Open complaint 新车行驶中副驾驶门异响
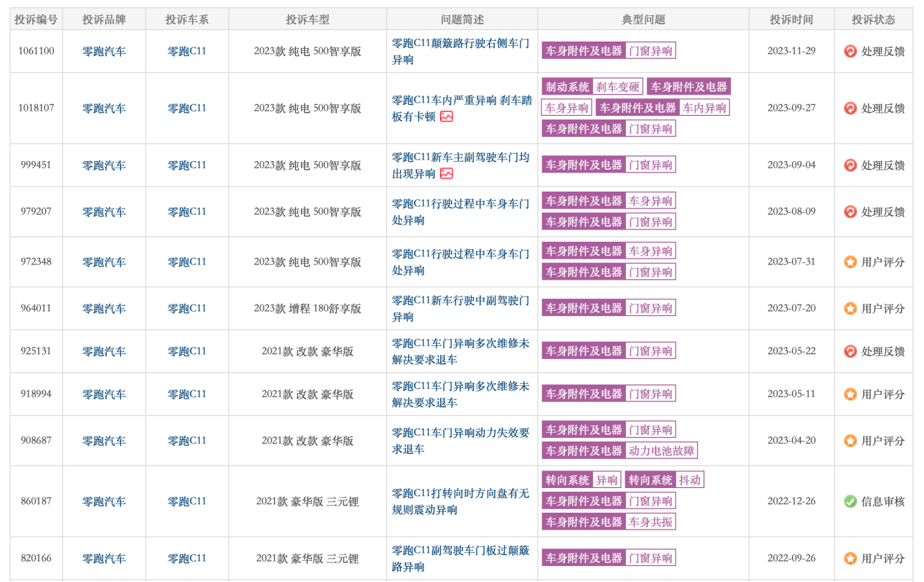The image size is (924, 582). pyautogui.click(x=461, y=308)
